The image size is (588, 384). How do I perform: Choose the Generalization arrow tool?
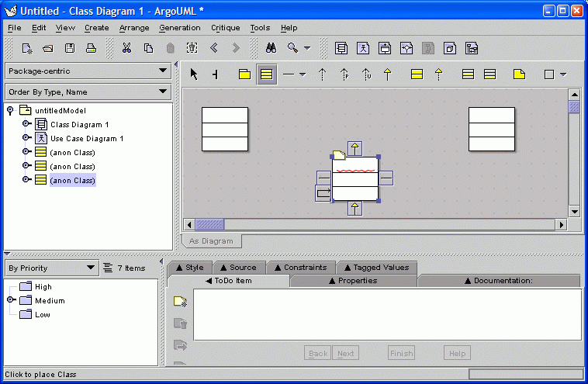point(387,74)
